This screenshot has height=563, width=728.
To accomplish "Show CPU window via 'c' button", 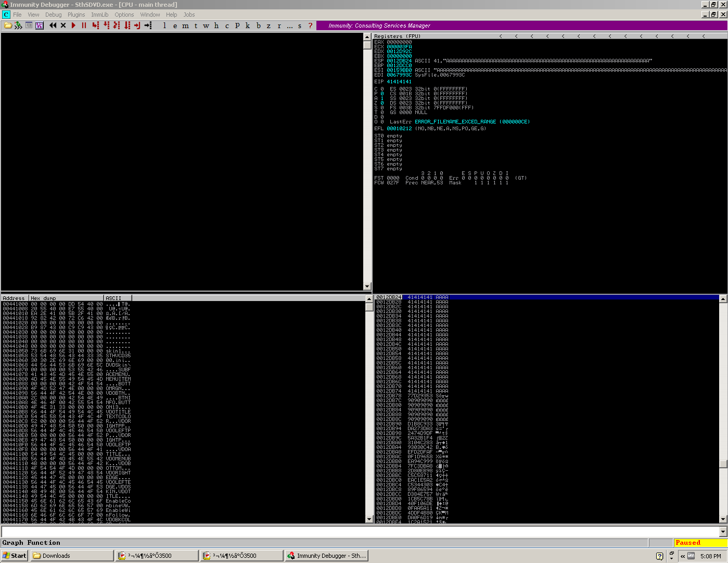I will [x=227, y=25].
